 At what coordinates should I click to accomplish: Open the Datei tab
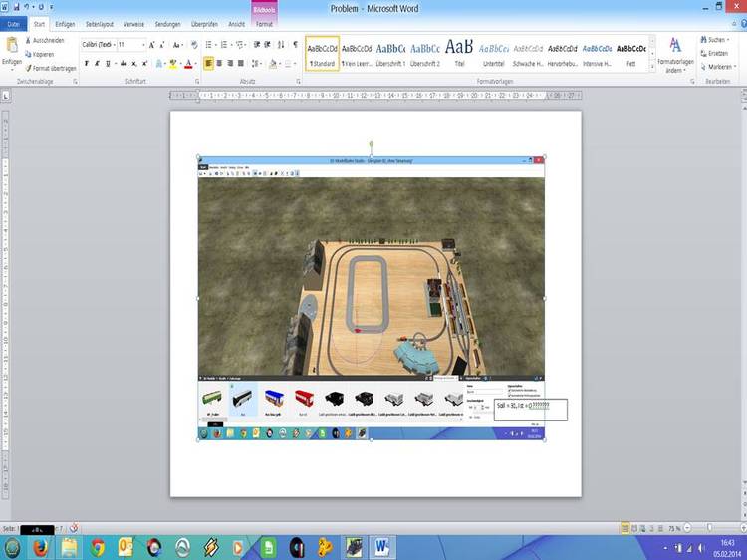pyautogui.click(x=14, y=24)
